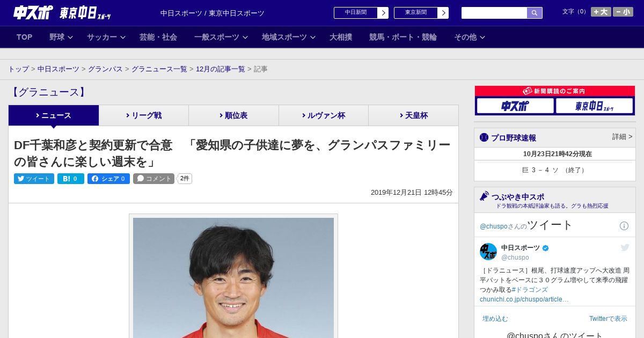Bookmark article with Hatena B! button
This screenshot has height=338, width=644.
[71, 179]
